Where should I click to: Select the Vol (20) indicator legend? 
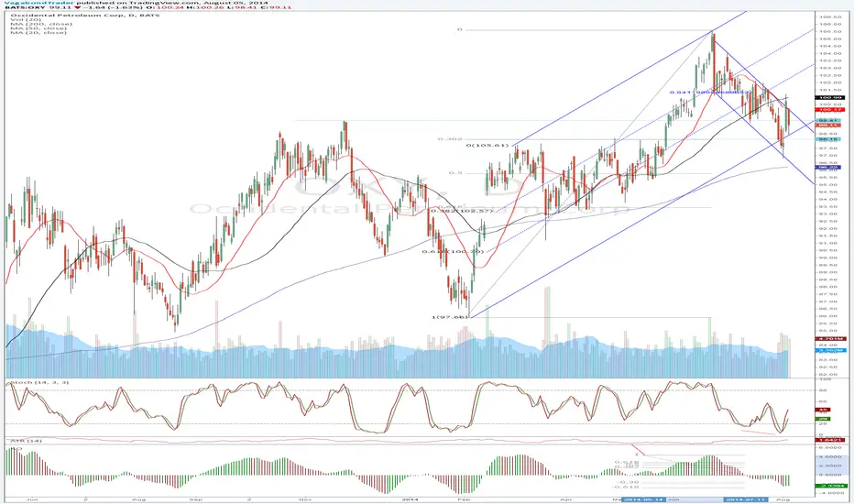pyautogui.click(x=26, y=19)
